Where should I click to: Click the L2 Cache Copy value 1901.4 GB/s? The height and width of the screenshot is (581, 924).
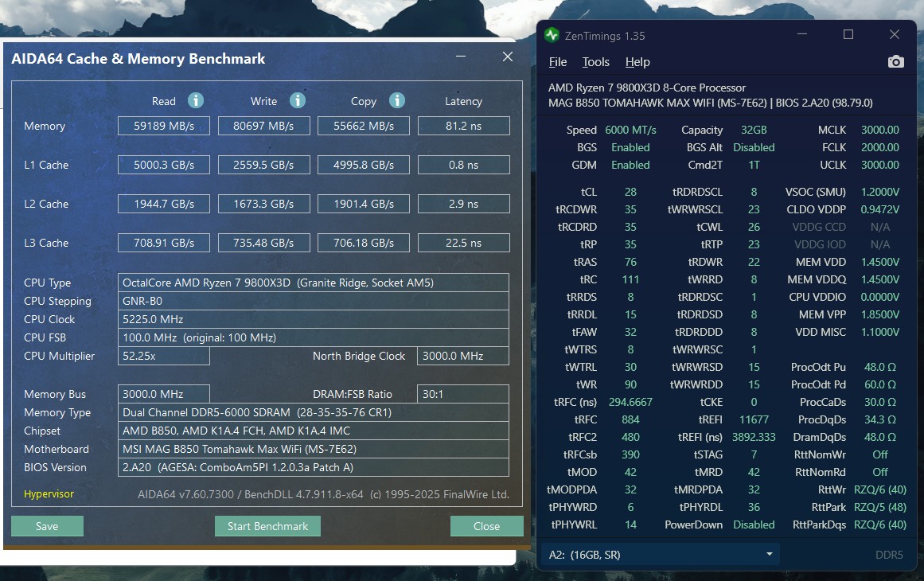[x=364, y=204]
